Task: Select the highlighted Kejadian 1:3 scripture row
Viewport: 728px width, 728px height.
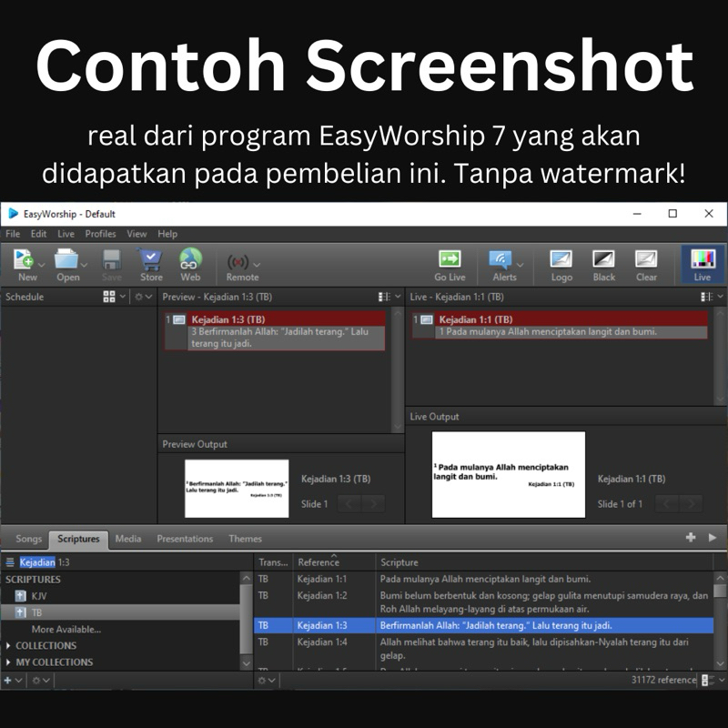Action: 483,625
